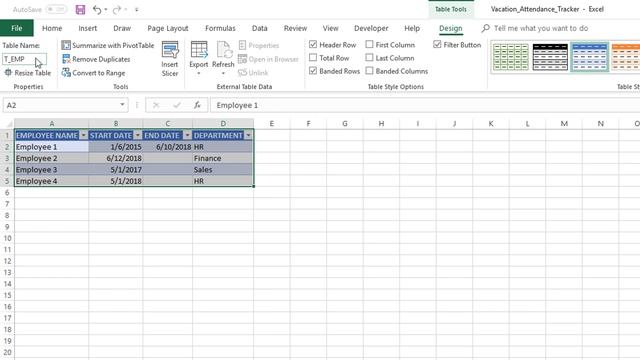Select the green table style swatch
Viewport: 640px width, 360px height.
511,57
